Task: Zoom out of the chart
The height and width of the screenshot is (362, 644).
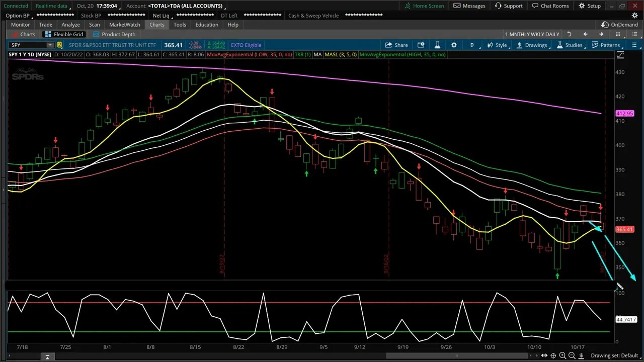Action: pyautogui.click(x=572, y=355)
